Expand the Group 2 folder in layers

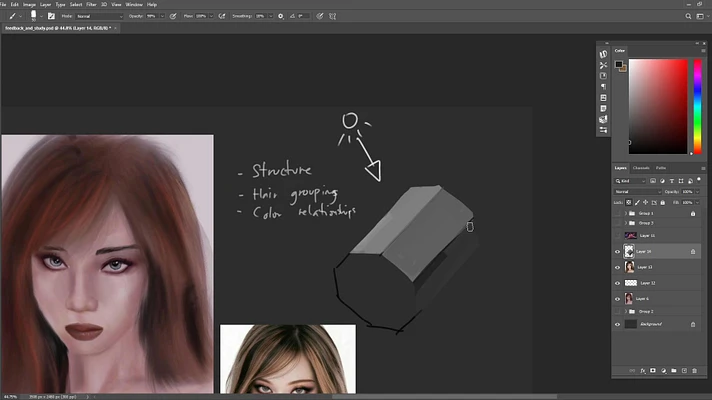pos(626,312)
